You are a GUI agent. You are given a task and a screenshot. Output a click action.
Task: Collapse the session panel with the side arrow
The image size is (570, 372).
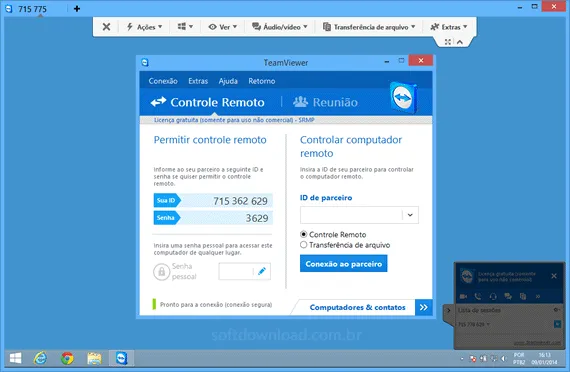tap(449, 311)
